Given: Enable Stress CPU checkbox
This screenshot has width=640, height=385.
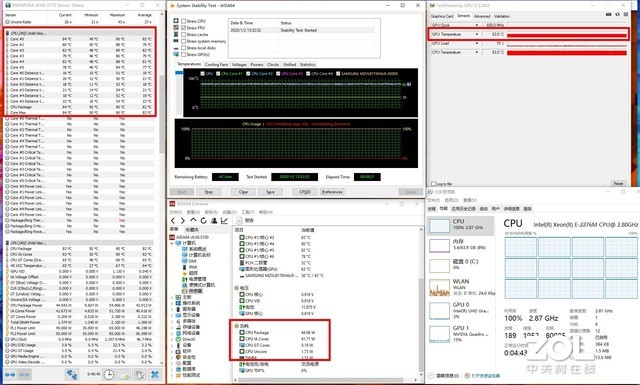Looking at the screenshot, I should point(183,21).
